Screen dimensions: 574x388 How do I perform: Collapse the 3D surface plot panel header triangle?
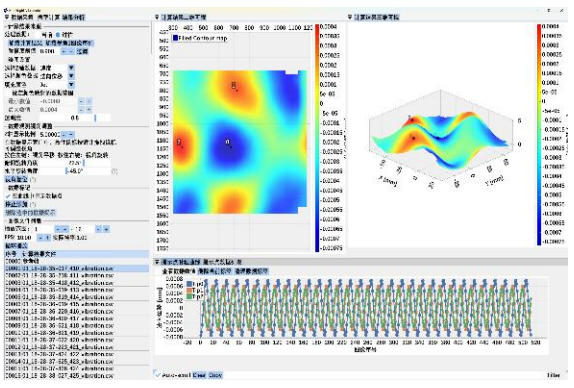(350, 17)
